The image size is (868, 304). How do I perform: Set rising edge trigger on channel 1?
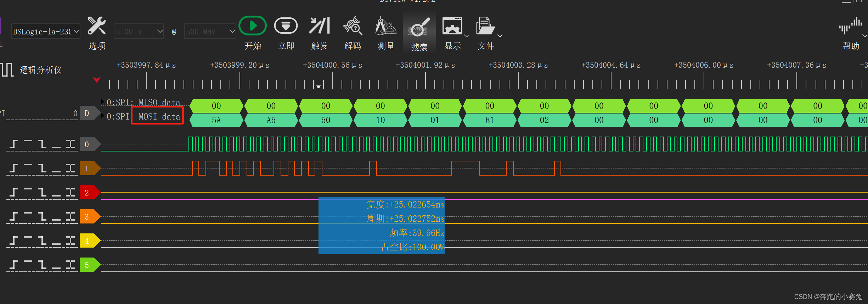[x=13, y=168]
